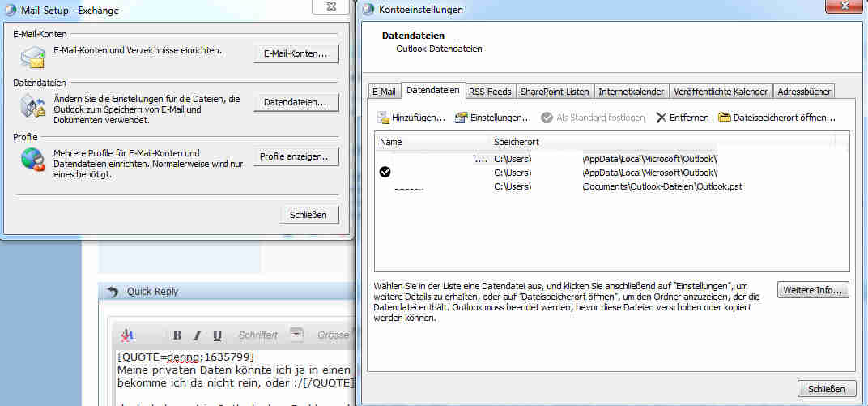868x406 pixels.
Task: Select the Datendateien tab
Action: click(432, 90)
